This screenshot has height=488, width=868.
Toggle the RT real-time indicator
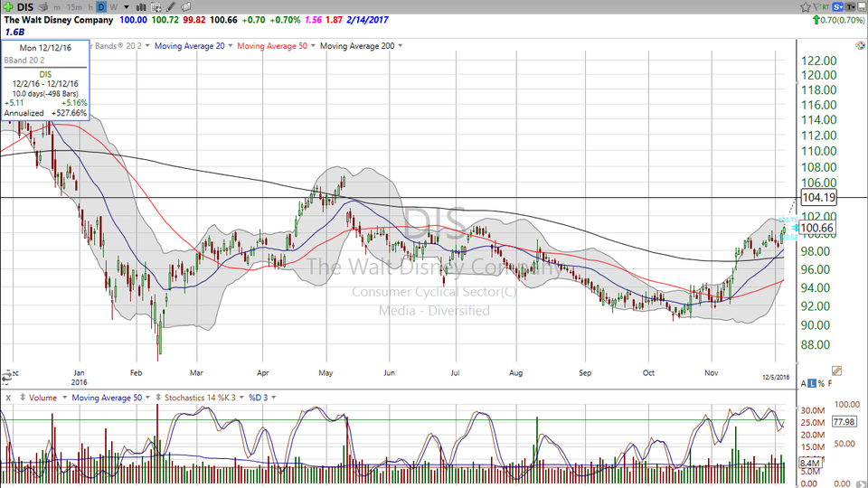pos(826,6)
